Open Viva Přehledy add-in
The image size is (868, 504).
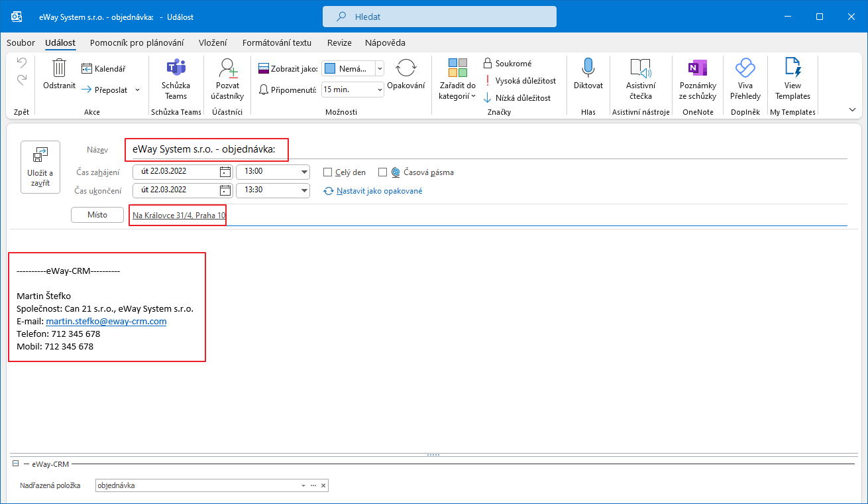(x=745, y=80)
